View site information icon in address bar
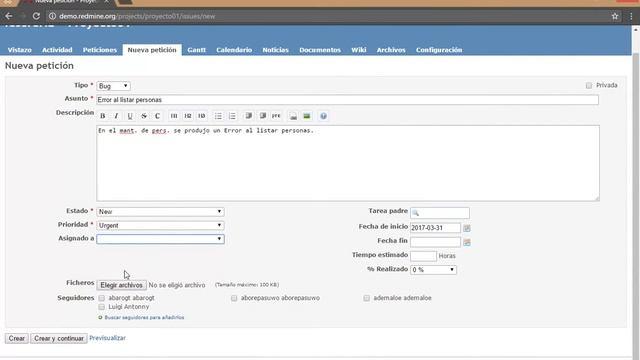This screenshot has height=360, width=640. (x=52, y=16)
